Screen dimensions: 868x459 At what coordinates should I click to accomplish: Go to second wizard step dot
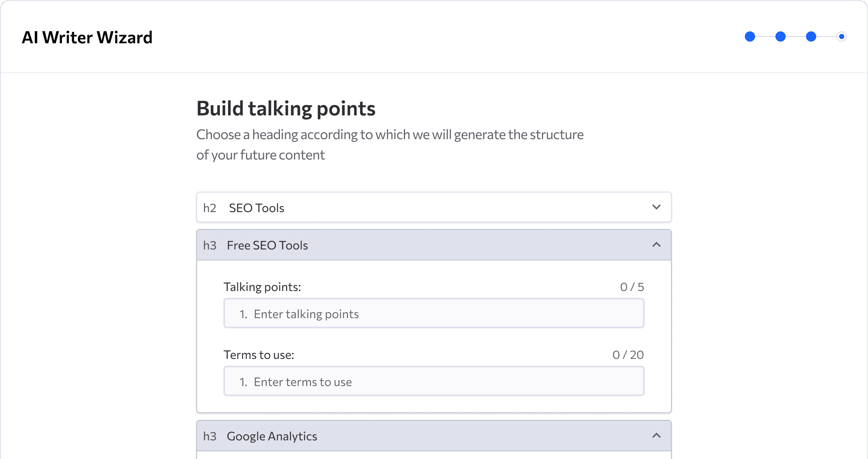tap(781, 36)
